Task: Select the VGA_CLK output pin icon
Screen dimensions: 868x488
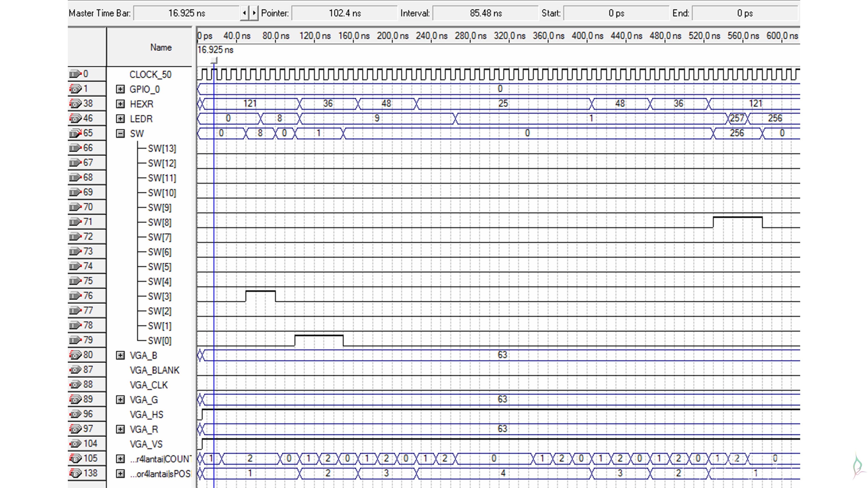Action: pyautogui.click(x=75, y=384)
